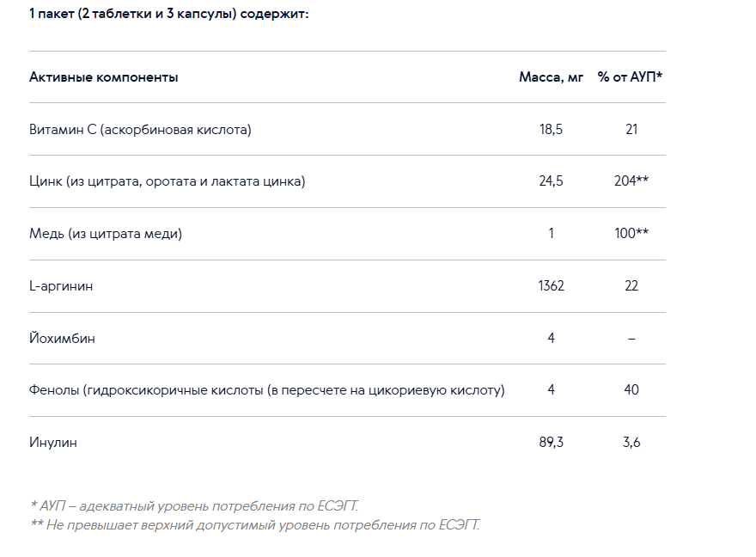The image size is (756, 557).
Task: Select the row 'Витамин С (аскорбиновая кислота)'
Action: click(347, 129)
